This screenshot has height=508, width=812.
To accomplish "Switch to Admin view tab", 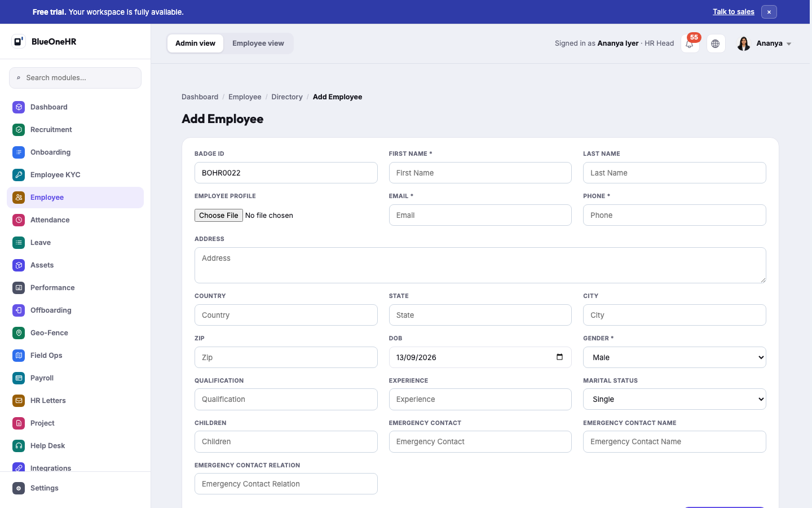I will coord(195,43).
